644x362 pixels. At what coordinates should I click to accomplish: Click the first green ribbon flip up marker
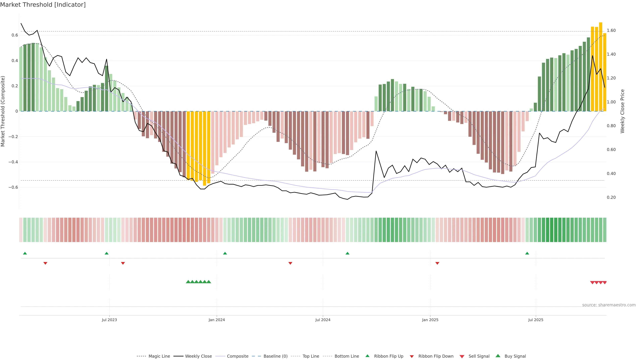click(25, 253)
